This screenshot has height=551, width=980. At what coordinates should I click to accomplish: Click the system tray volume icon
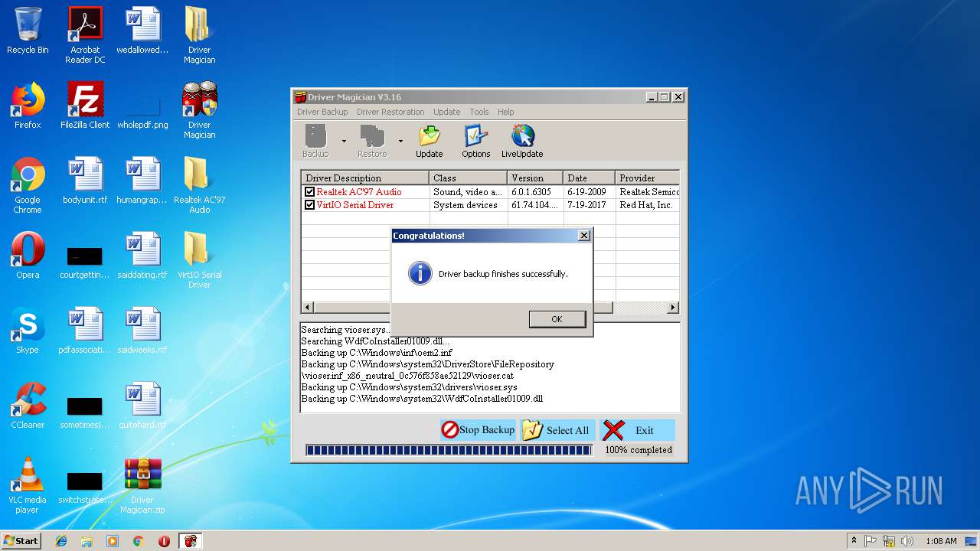pyautogui.click(x=908, y=541)
